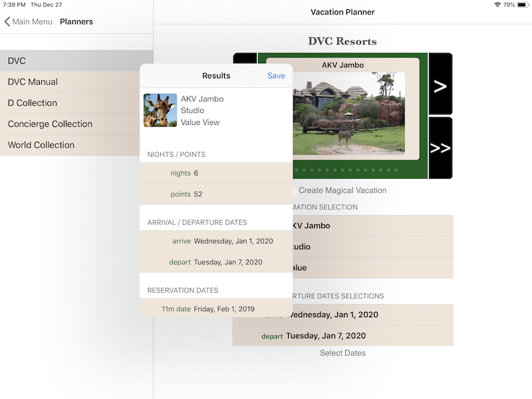Tap the Vacation Planner header title
Viewport: 532px width, 399px height.
(342, 12)
